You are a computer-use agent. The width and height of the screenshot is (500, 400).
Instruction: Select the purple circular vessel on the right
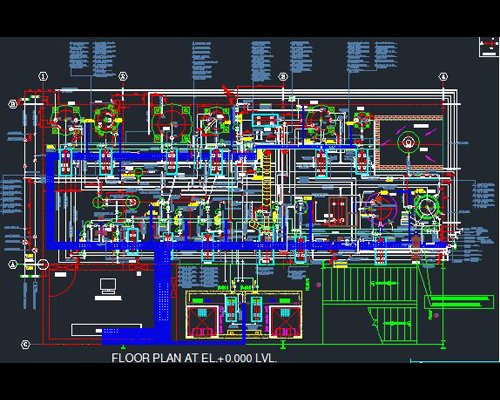click(x=381, y=208)
